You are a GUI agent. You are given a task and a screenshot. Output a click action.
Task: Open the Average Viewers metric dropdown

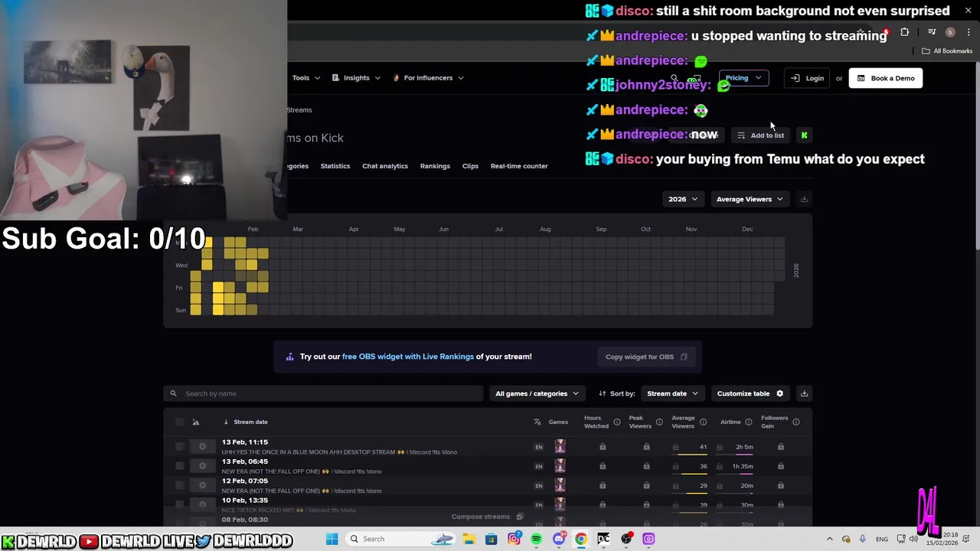coord(750,199)
